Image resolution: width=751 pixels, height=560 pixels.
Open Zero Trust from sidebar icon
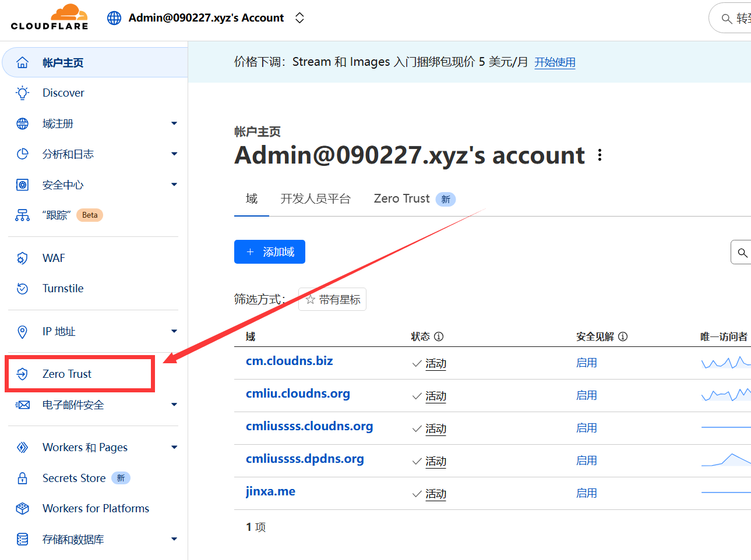click(22, 374)
